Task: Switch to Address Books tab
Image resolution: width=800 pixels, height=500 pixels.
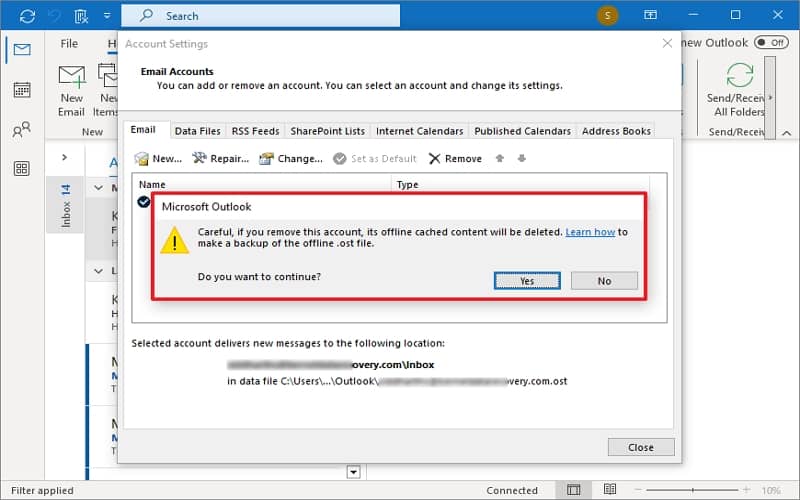Action: click(x=616, y=131)
